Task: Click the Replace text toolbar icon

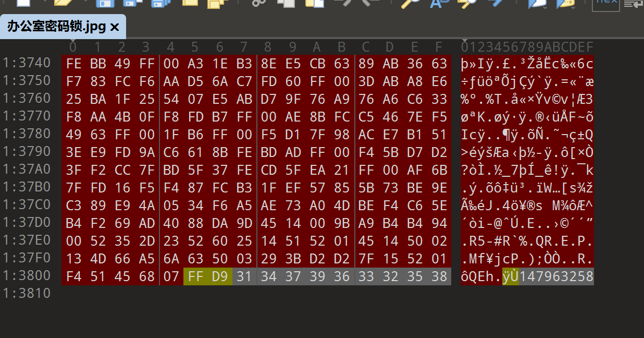Action: coord(440,3)
